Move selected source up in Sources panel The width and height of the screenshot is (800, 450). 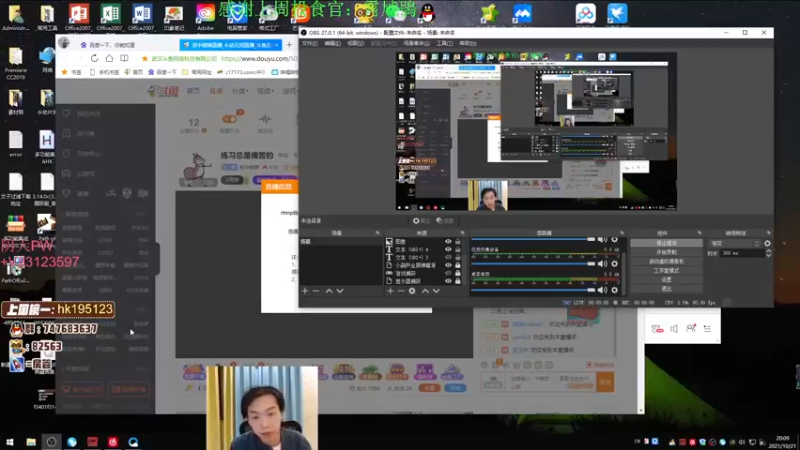[x=425, y=291]
